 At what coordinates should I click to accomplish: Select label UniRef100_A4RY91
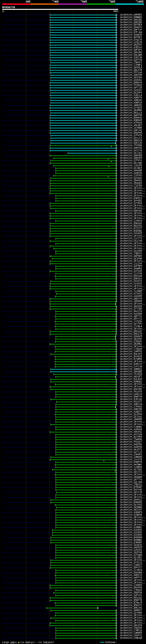131,148
